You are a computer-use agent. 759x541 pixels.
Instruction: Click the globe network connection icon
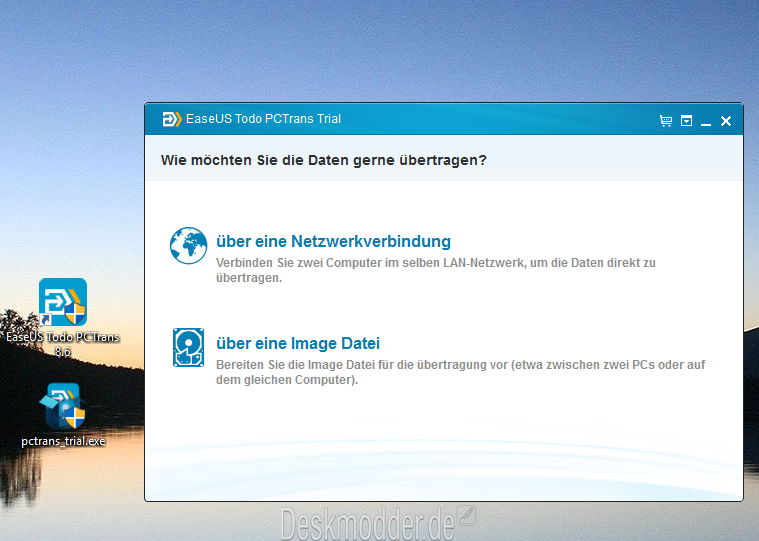(x=188, y=245)
